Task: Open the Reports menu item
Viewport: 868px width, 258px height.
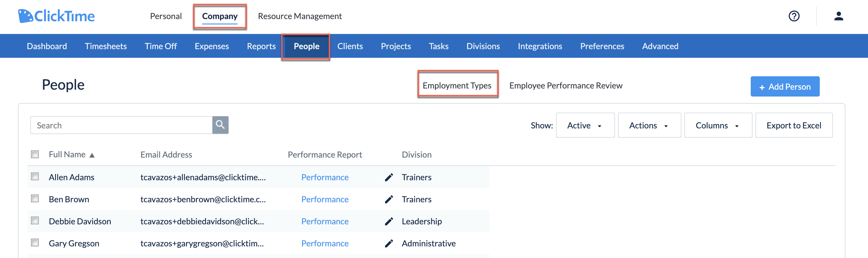Action: point(261,46)
